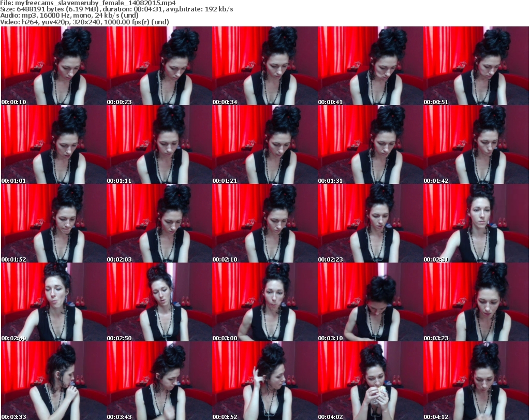Screen dimensions: 530x420
Task: Select the thumbnail at 00:00:41
Action: coord(371,66)
